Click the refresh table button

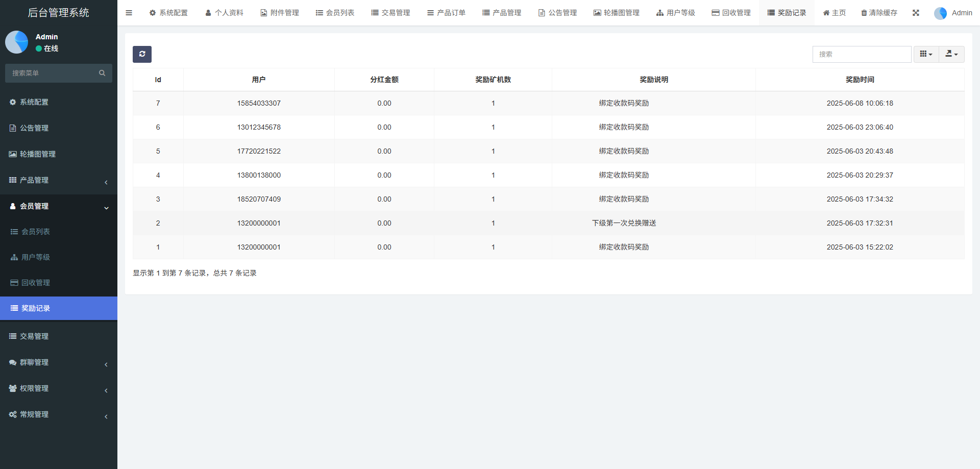tap(142, 54)
